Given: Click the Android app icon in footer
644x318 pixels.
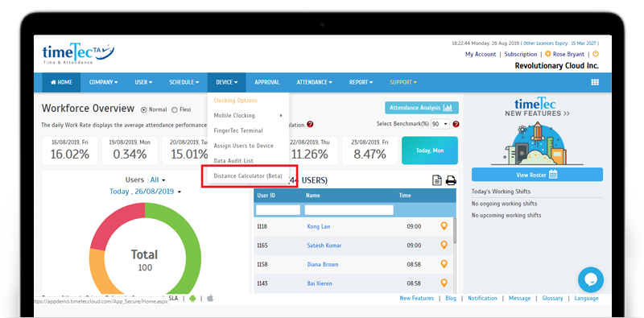Looking at the screenshot, I should click(x=192, y=299).
